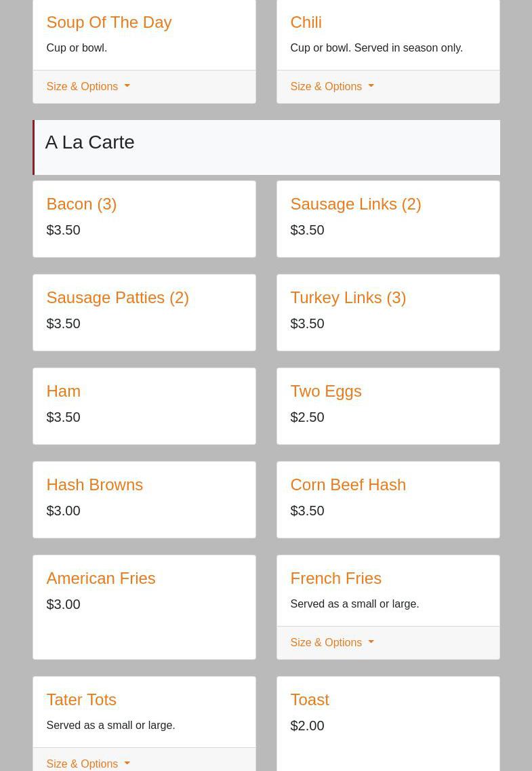This screenshot has height=771, width=532.
Task: Choose Hash Browns side
Action: [94, 485]
